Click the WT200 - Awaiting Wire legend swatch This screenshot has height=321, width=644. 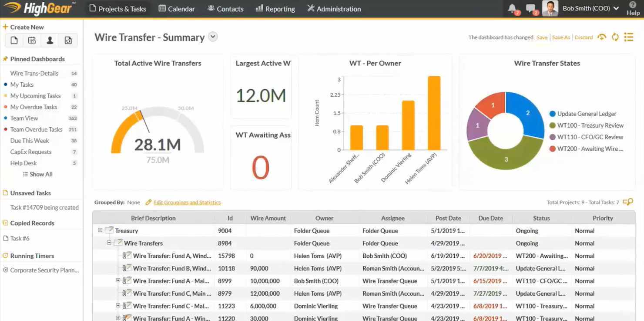click(x=553, y=149)
